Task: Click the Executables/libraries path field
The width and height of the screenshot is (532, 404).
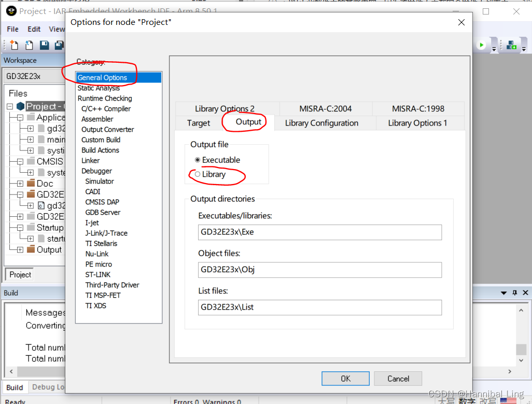Action: (x=319, y=232)
